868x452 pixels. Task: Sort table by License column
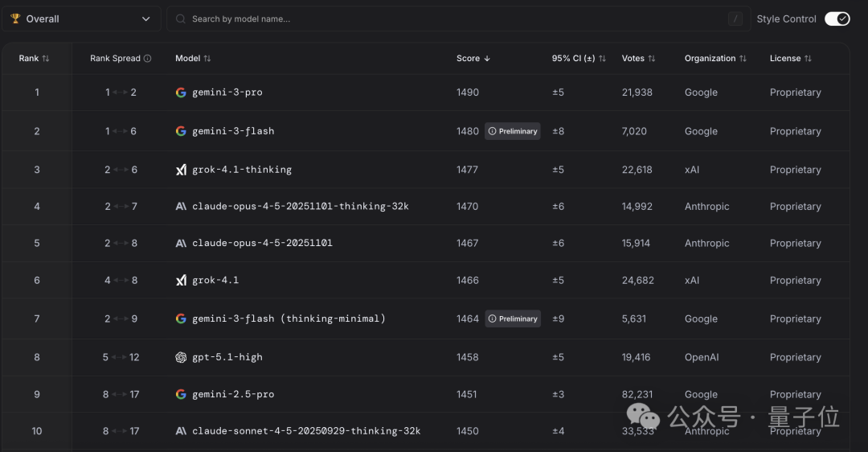point(791,58)
